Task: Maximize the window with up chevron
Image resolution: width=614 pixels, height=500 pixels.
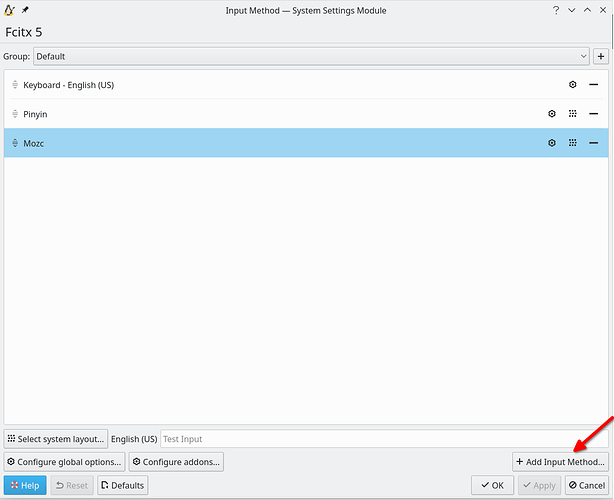Action: (x=587, y=10)
